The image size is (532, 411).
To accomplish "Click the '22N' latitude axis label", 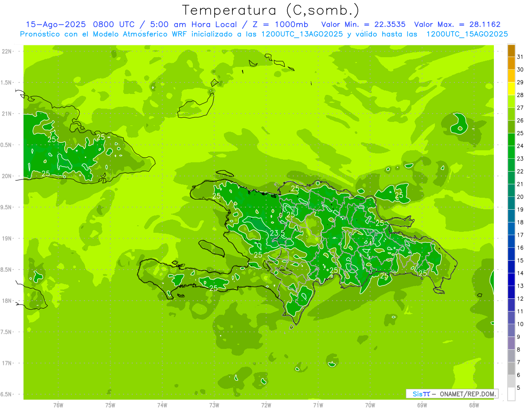I will pyautogui.click(x=7, y=51).
